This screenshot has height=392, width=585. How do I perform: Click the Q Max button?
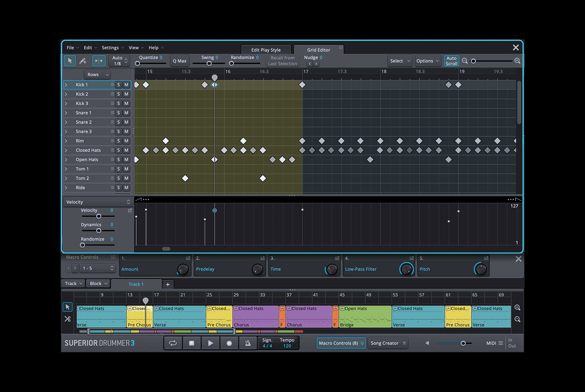180,61
